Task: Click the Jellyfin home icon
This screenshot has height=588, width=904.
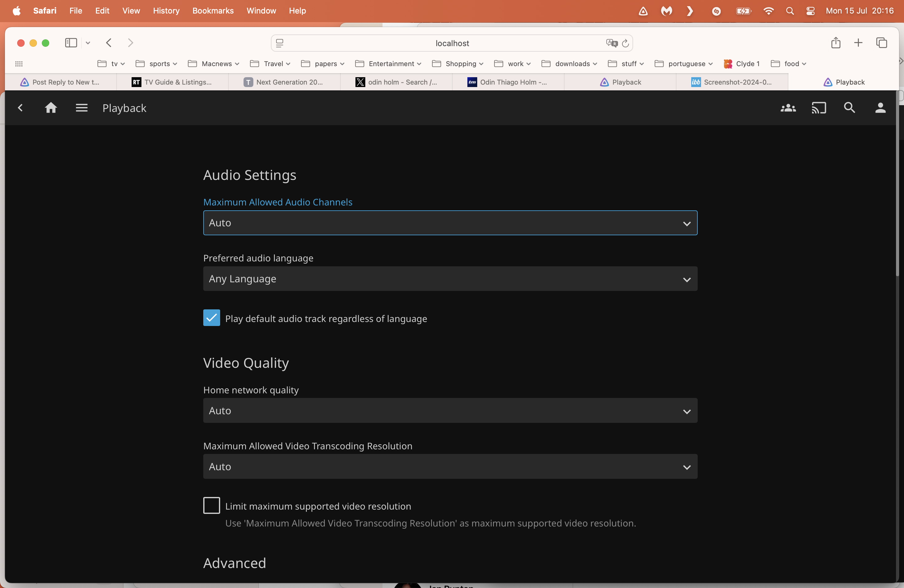Action: [51, 108]
